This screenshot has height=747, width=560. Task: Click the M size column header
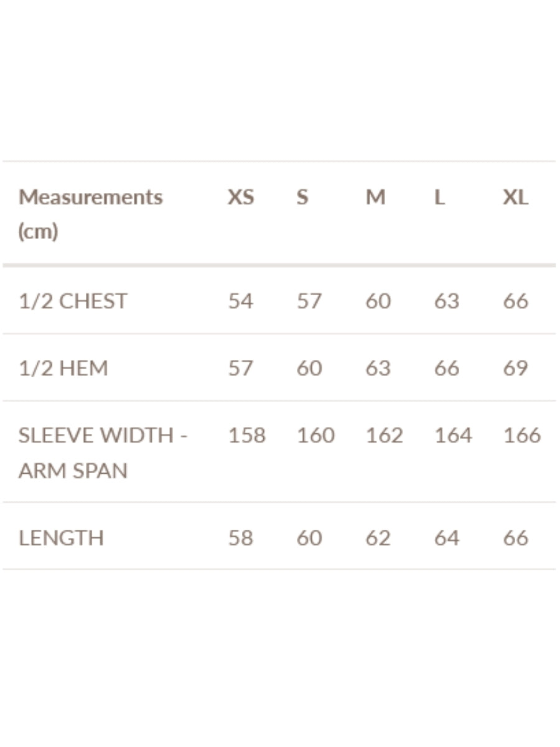point(375,197)
